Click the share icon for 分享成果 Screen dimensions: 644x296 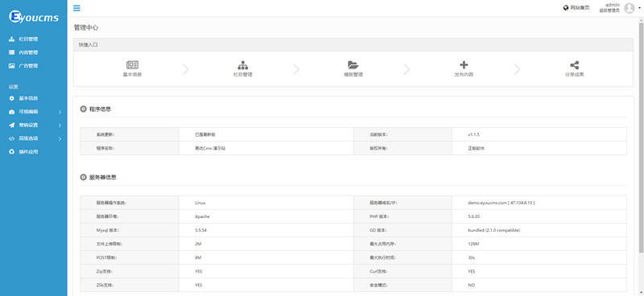point(574,65)
